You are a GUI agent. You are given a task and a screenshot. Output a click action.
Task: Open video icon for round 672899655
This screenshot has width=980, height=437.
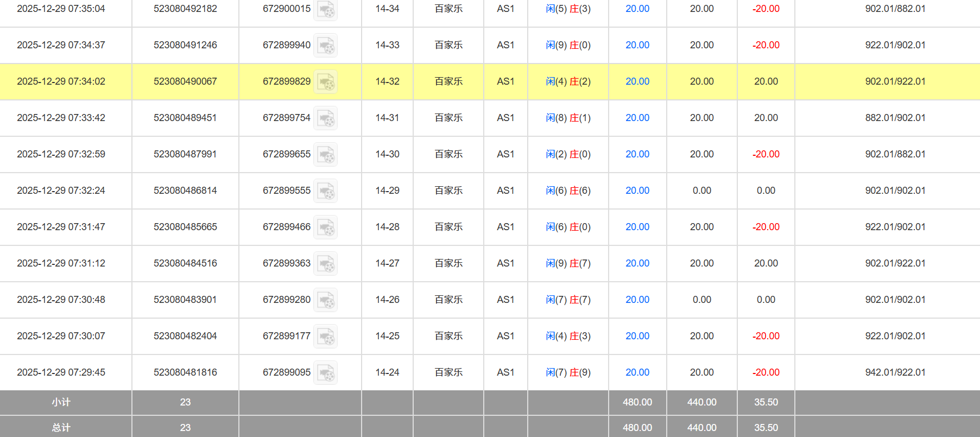pyautogui.click(x=326, y=155)
